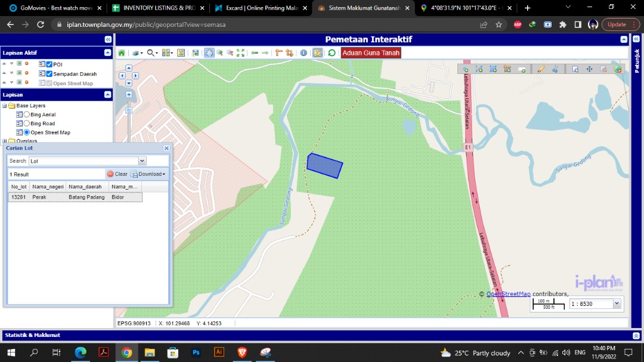Image resolution: width=644 pixels, height=362 pixels.
Task: Select the pencil edit tool
Action: (x=541, y=69)
